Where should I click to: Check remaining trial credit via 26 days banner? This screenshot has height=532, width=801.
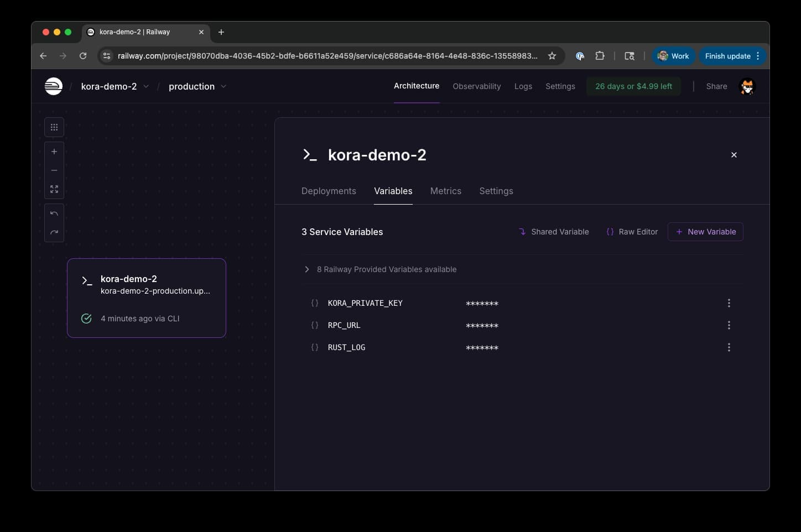(633, 86)
